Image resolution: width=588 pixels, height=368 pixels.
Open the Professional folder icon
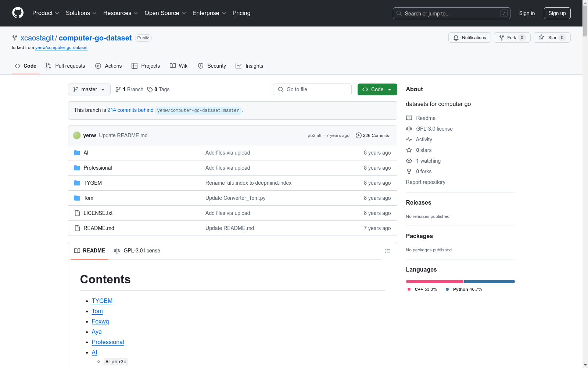77,168
